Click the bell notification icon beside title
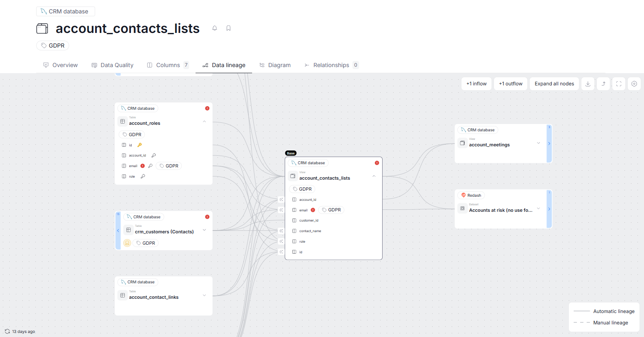Screen dimensions: 644x337 tap(215, 28)
